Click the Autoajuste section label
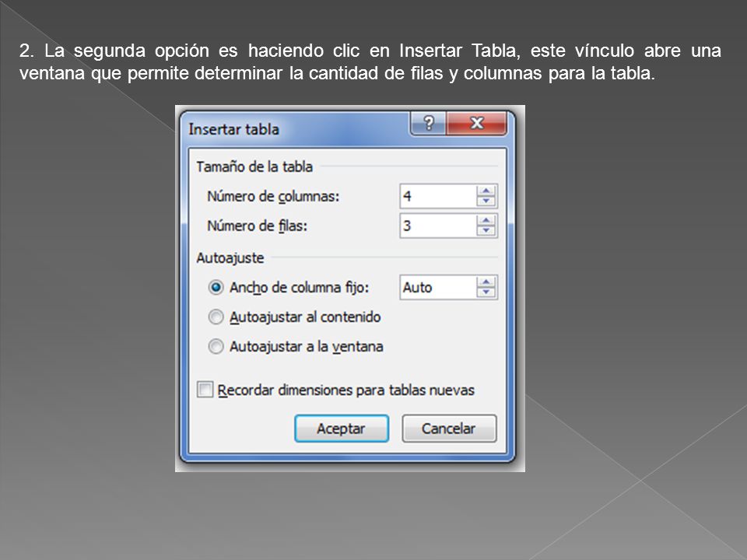Screen dimensions: 747x560 click(230, 258)
